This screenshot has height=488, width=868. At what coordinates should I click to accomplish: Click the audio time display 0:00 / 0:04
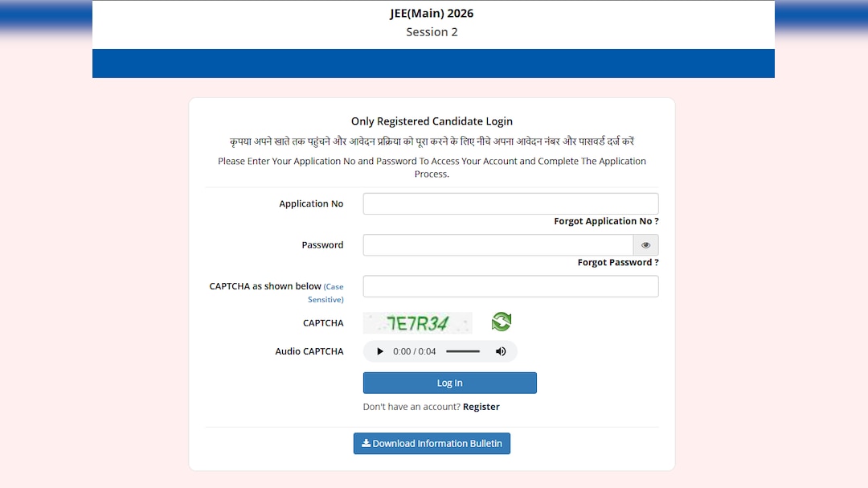coord(415,351)
